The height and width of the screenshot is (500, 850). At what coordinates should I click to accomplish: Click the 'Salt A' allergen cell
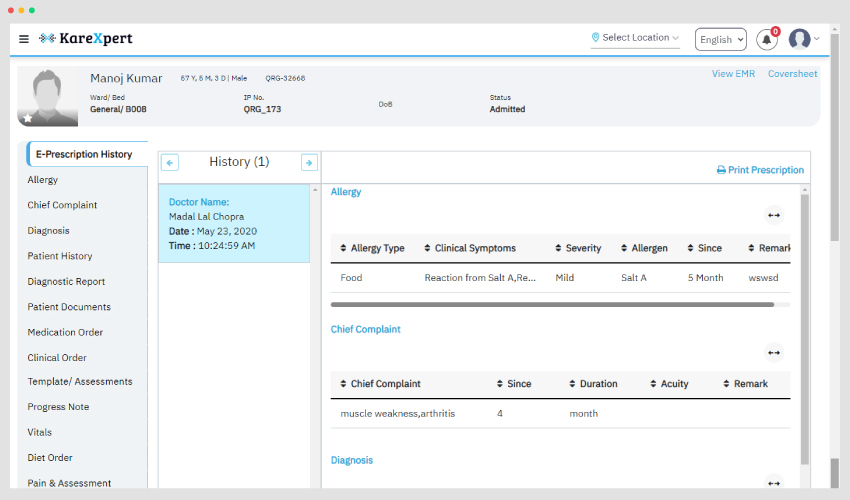pyautogui.click(x=634, y=278)
